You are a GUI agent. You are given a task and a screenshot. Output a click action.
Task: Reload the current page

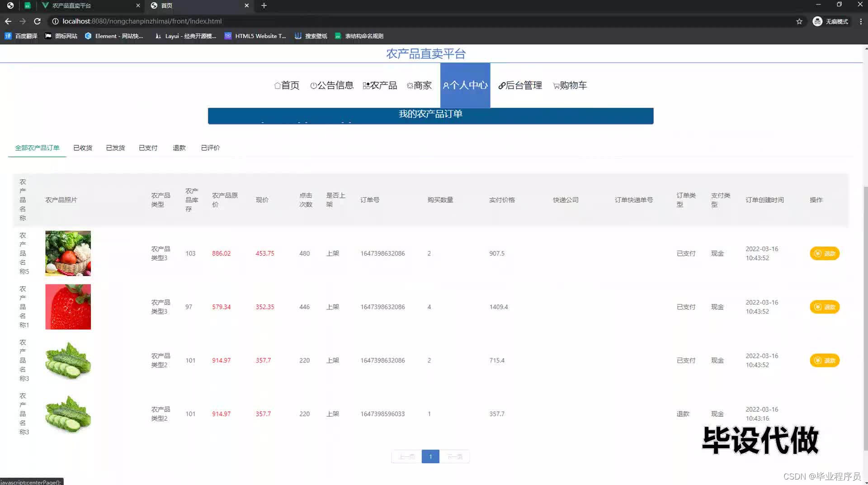click(x=38, y=21)
